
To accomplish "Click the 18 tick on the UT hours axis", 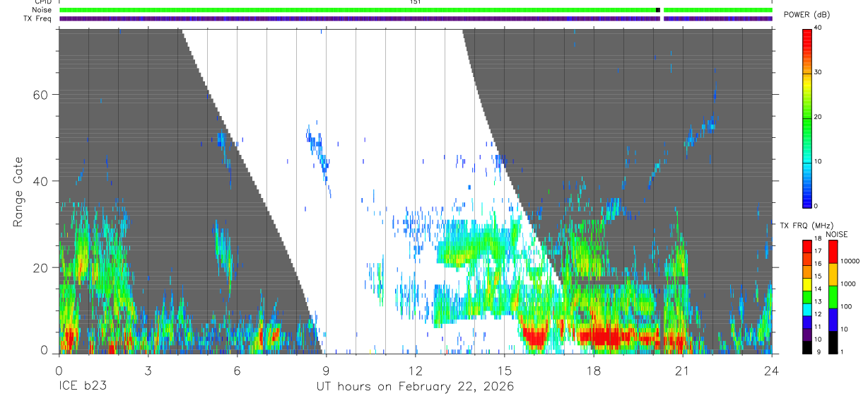I will point(594,370).
